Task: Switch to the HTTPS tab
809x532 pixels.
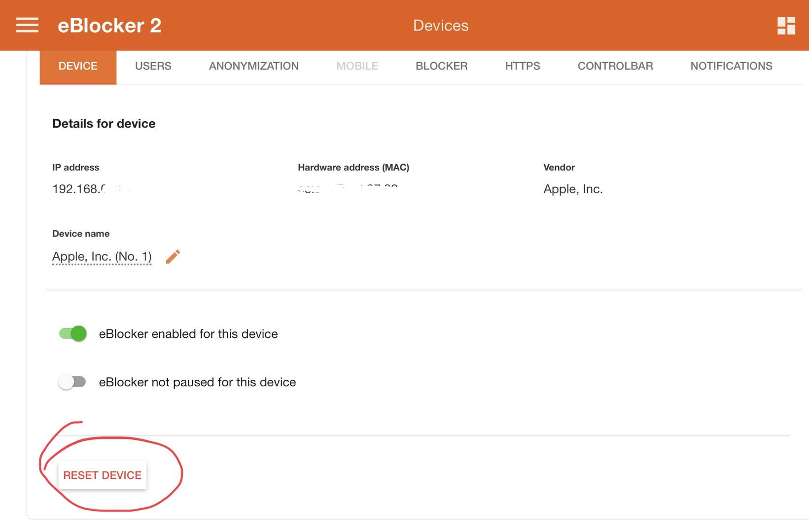Action: point(523,66)
